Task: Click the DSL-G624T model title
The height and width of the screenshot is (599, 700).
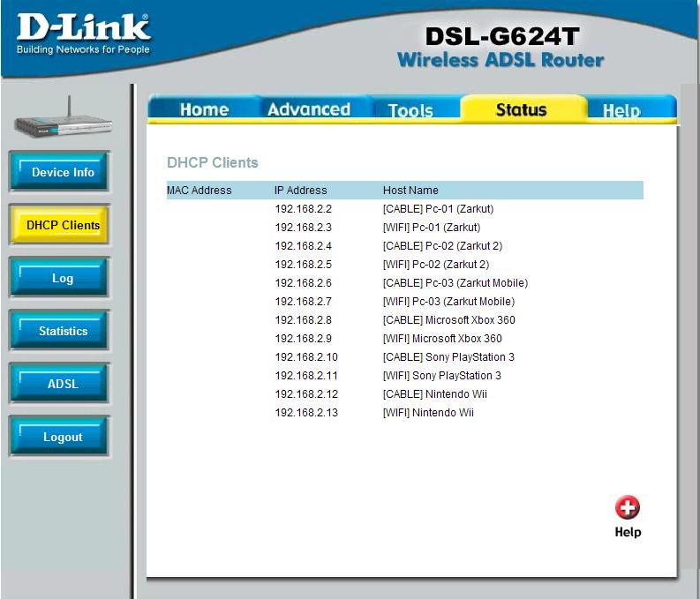Action: (502, 36)
